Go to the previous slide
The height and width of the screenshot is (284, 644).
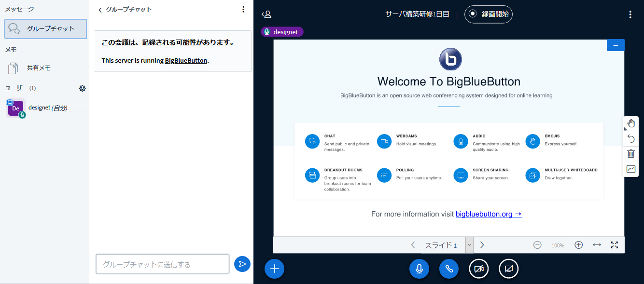pos(413,245)
